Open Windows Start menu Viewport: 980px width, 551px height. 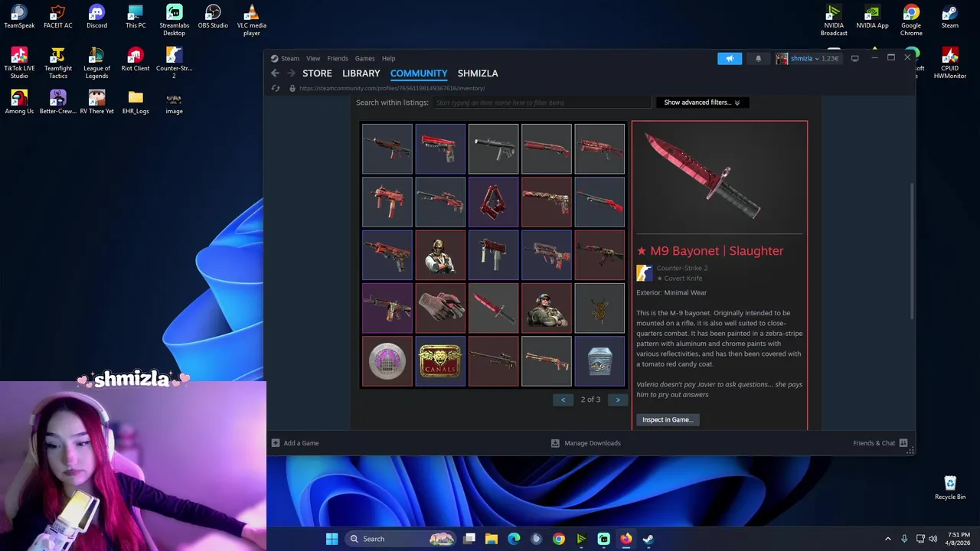(x=332, y=539)
